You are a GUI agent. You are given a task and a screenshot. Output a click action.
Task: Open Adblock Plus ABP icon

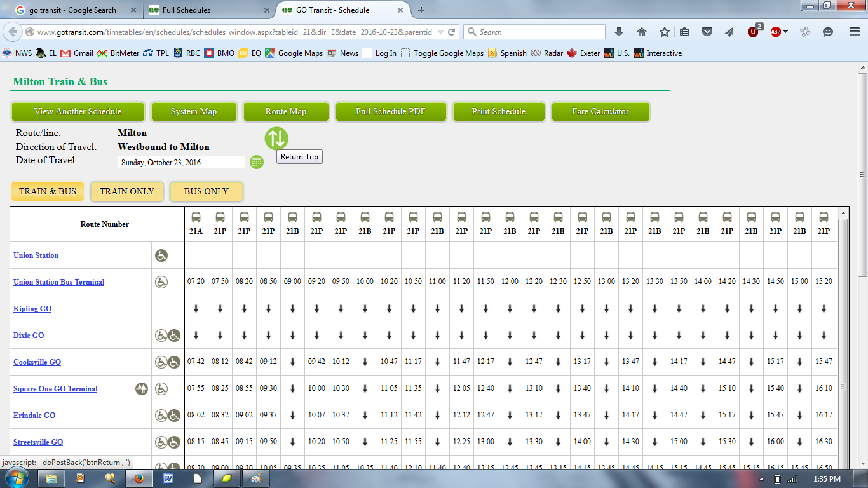point(776,32)
